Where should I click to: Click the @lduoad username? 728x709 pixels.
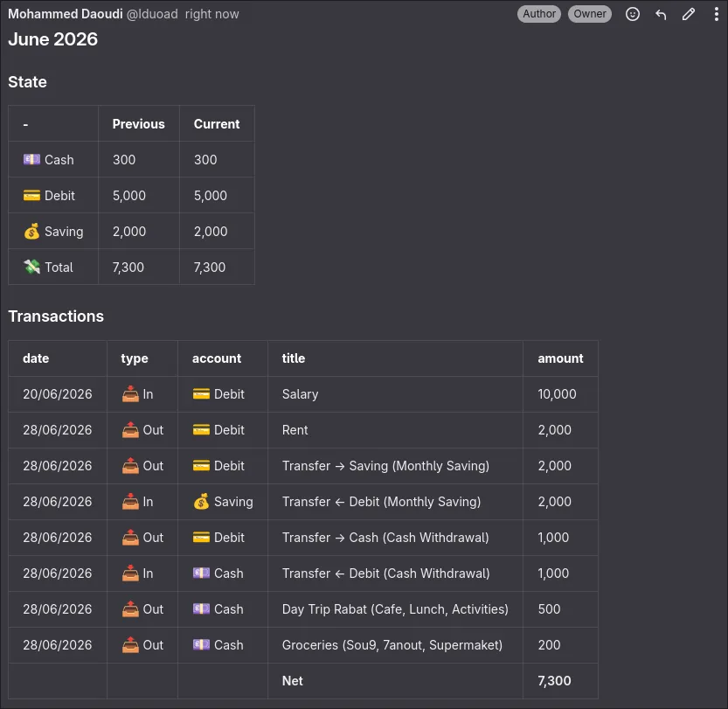[x=152, y=14]
